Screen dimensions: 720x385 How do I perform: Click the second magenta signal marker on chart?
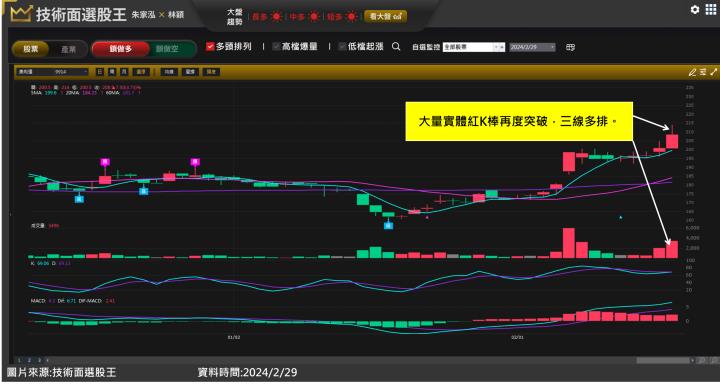[x=196, y=162]
